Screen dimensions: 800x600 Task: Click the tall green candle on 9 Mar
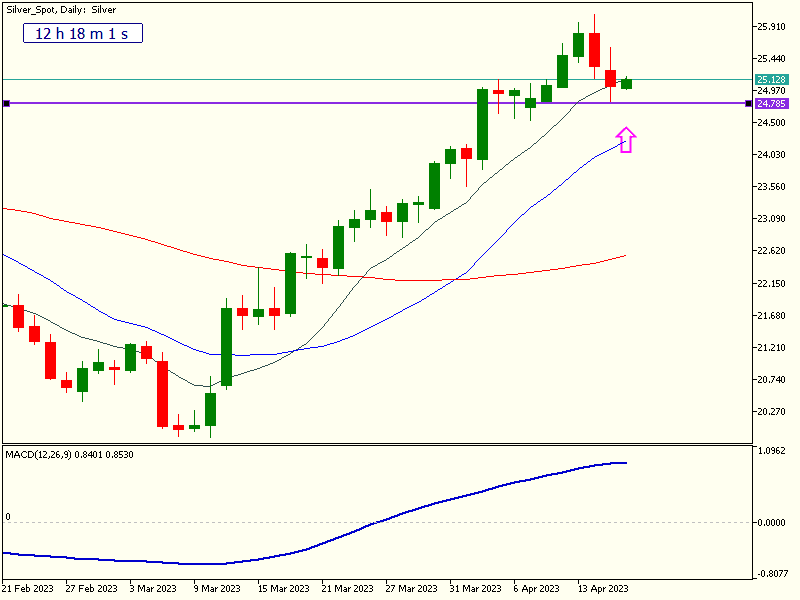coord(227,346)
